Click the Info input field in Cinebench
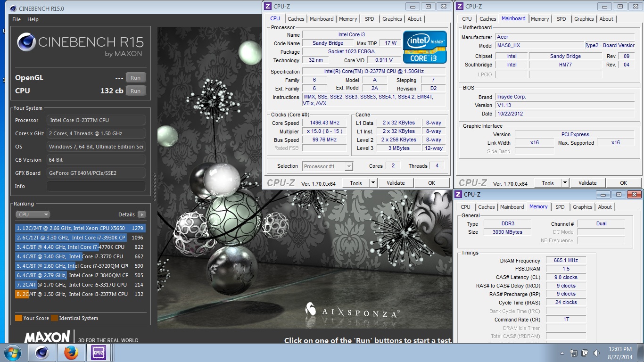 coord(96,186)
